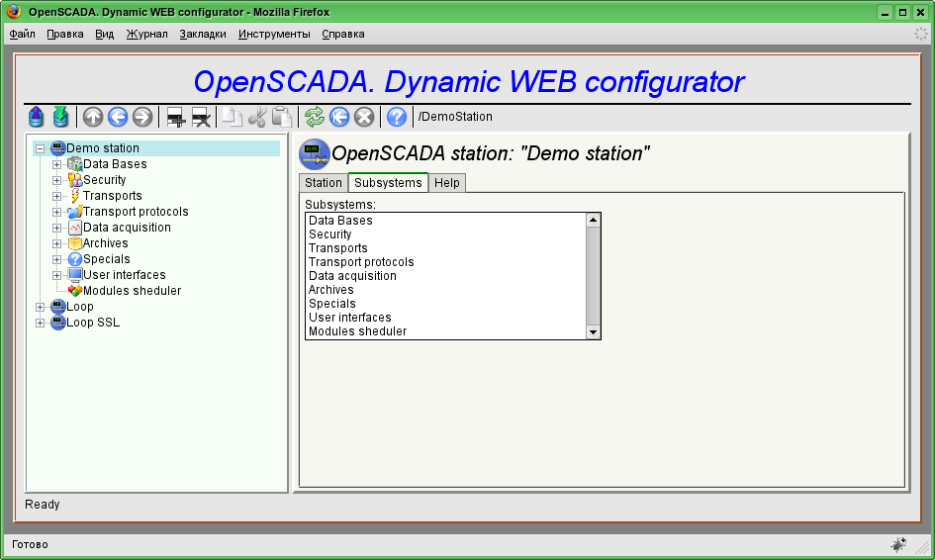Select Transport protocols in the Subsystems list

445,262
